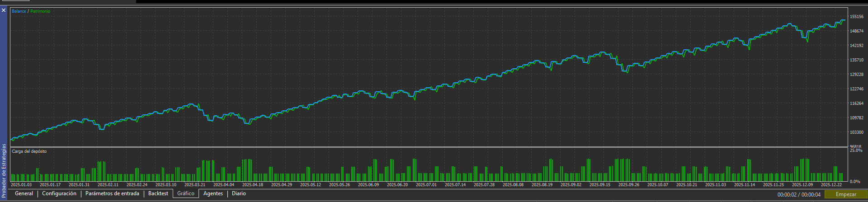This screenshot has width=868, height=202.
Task: Open the Agentes tab
Action: 213,193
